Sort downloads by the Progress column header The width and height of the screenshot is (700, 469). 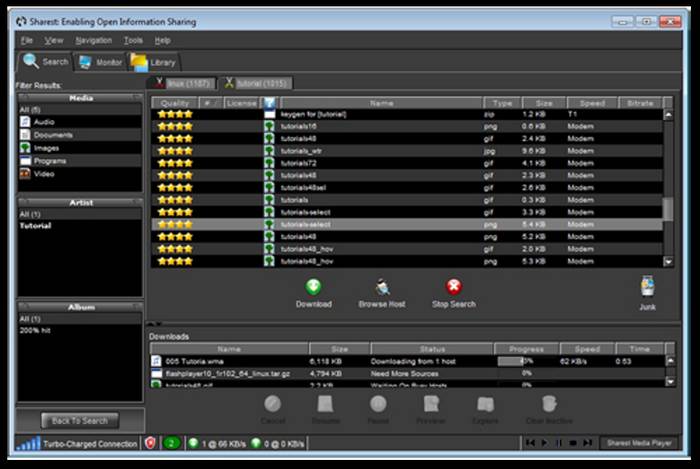[x=526, y=349]
